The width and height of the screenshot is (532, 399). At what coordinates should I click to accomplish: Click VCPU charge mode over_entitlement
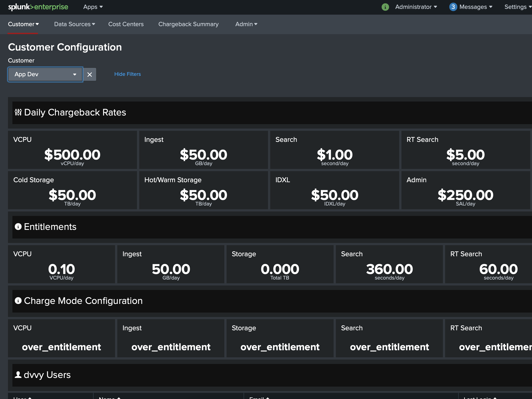tap(61, 347)
